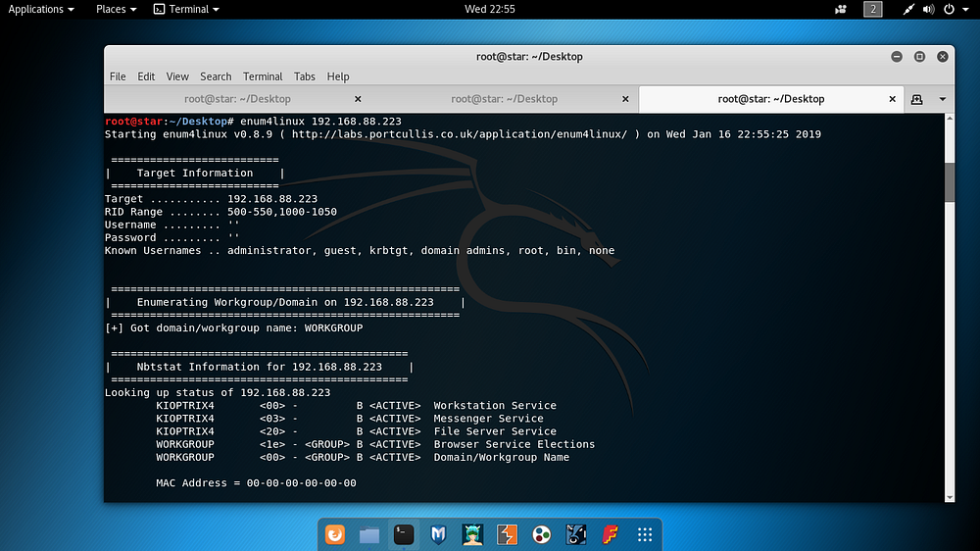This screenshot has height=551, width=980.
Task: Click the wired network status icon
Action: coord(908,9)
